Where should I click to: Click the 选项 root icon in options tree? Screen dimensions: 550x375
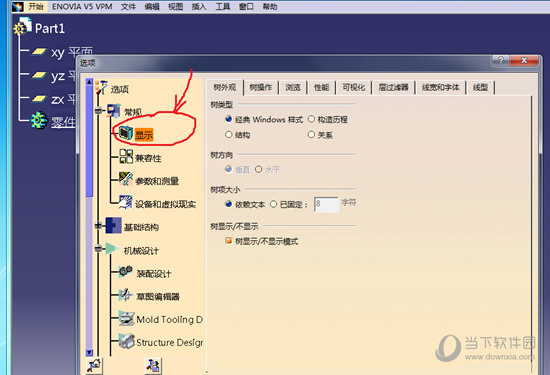(x=102, y=87)
